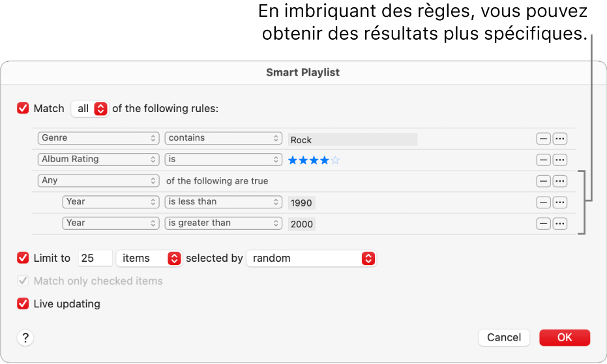This screenshot has height=364, width=607.
Task: Toggle the Match rules checkbox
Action: 23,109
